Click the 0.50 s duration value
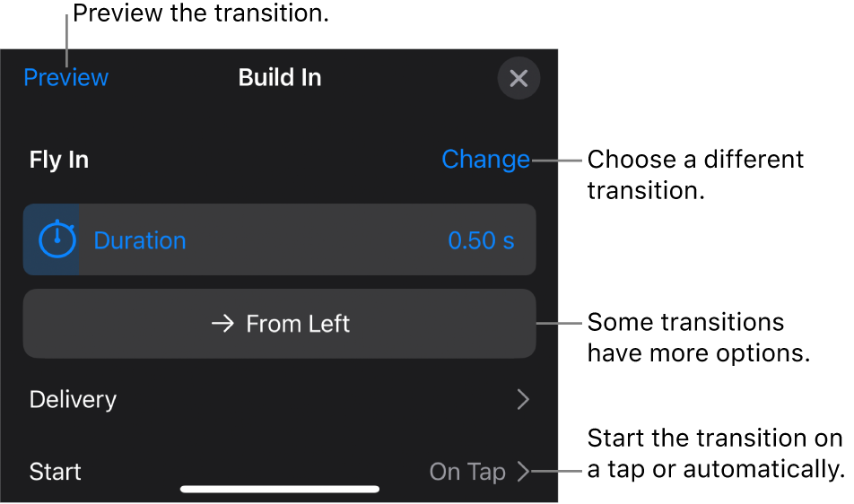The height and width of the screenshot is (504, 854). click(481, 240)
